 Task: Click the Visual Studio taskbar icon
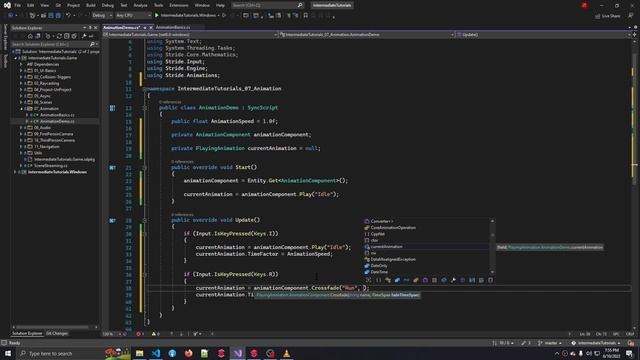pyautogui.click(x=238, y=353)
